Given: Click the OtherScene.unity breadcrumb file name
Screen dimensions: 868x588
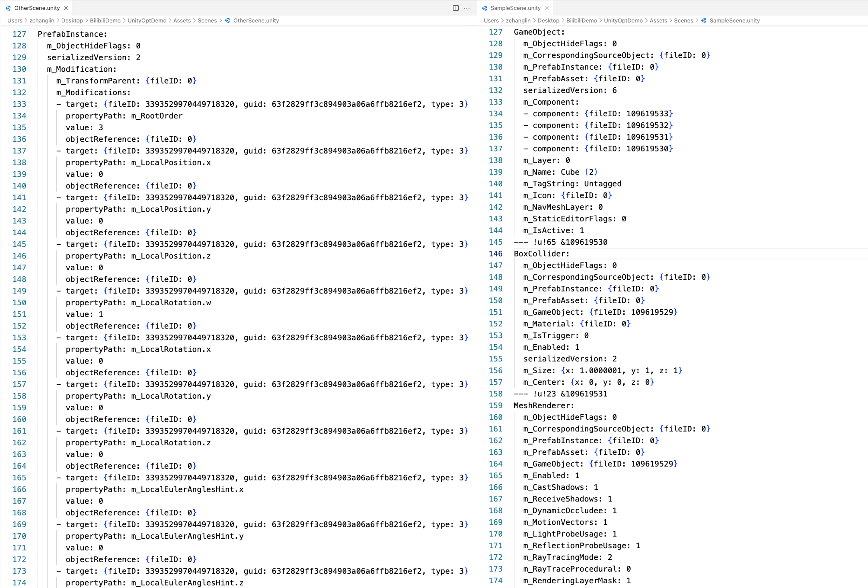Looking at the screenshot, I should tap(256, 20).
